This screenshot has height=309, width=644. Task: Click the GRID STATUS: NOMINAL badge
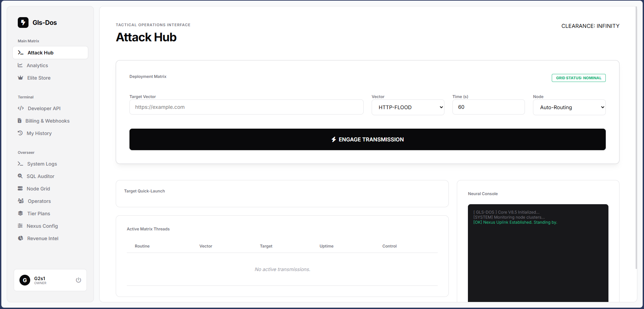(x=579, y=78)
